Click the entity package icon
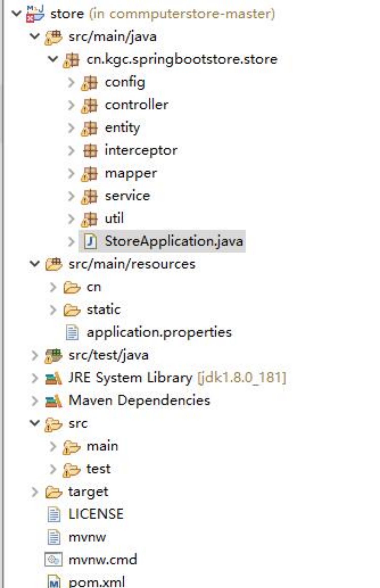 click(x=89, y=128)
